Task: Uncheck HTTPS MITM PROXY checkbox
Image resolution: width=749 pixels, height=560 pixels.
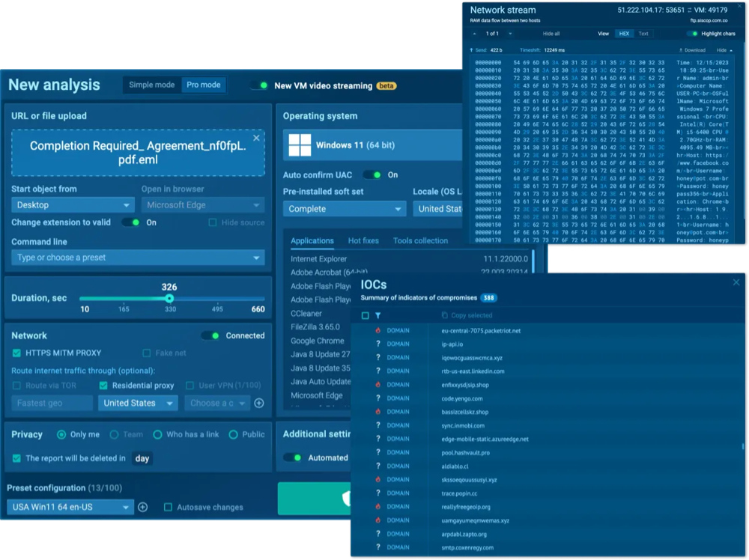Action: pos(16,353)
